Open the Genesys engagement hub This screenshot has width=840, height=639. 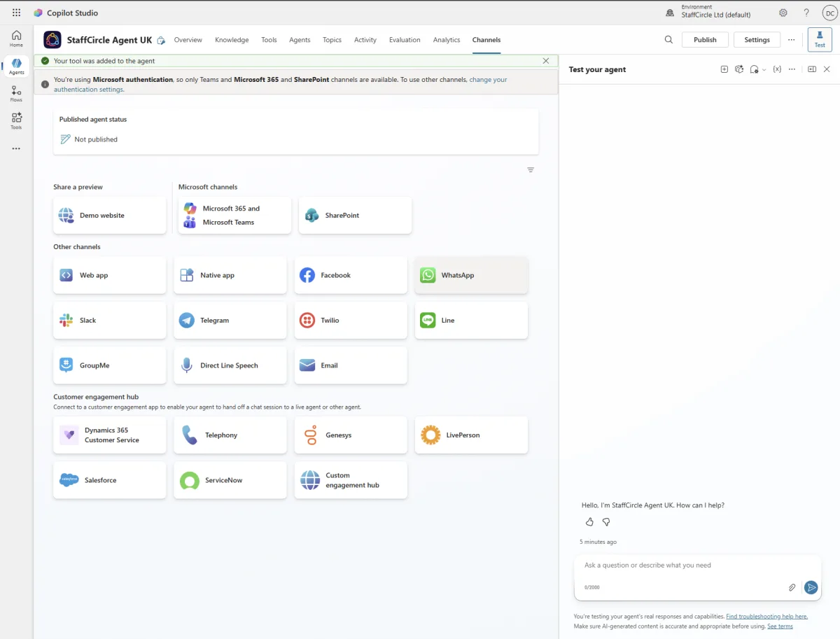tap(351, 435)
